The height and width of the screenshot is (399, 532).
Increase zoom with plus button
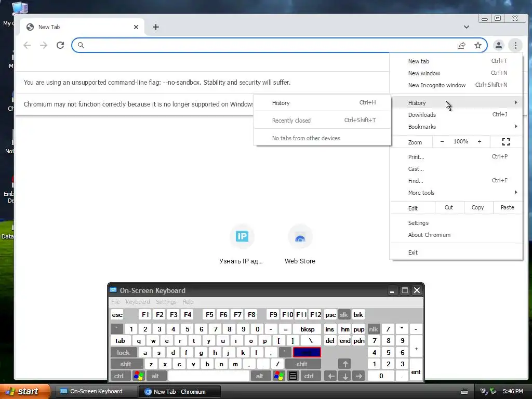point(480,141)
